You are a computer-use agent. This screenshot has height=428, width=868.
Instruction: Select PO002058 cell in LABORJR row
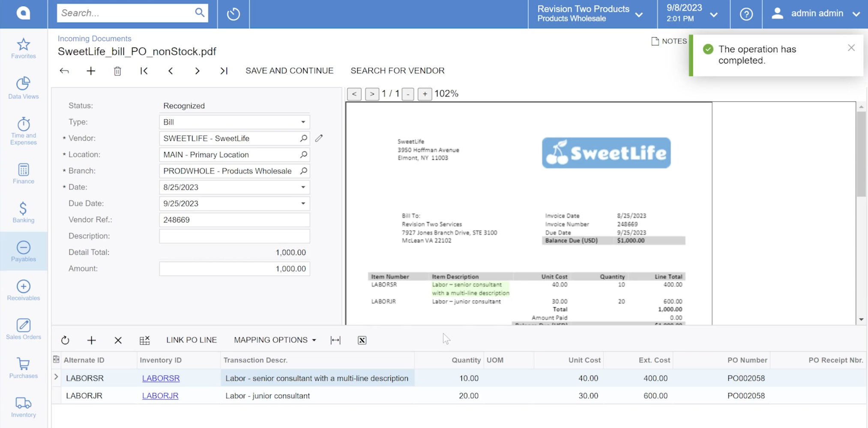(x=722, y=396)
